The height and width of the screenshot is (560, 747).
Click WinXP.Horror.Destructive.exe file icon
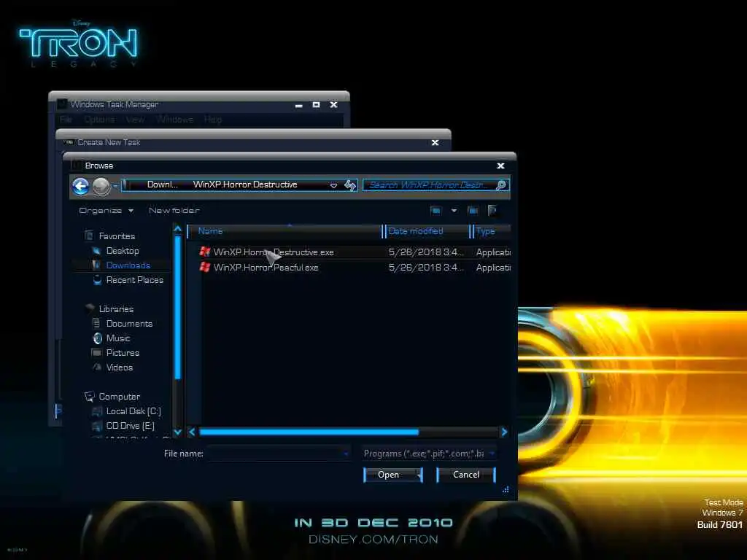point(205,252)
